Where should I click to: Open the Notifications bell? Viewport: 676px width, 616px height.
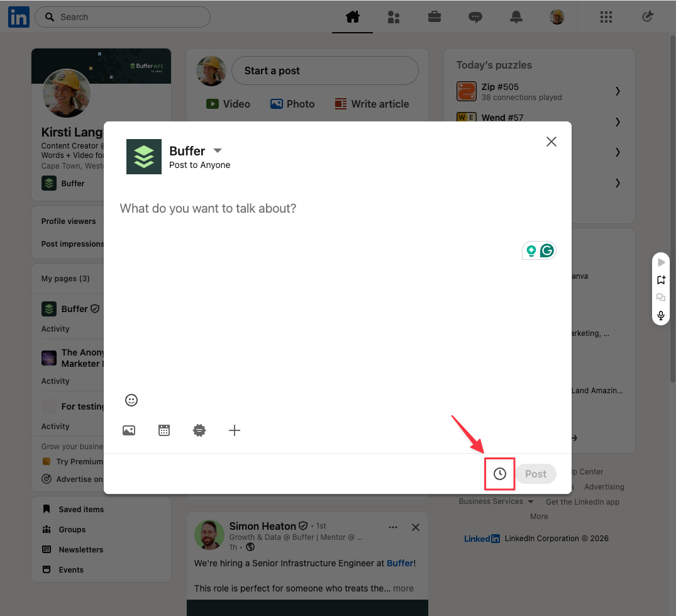coord(516,17)
